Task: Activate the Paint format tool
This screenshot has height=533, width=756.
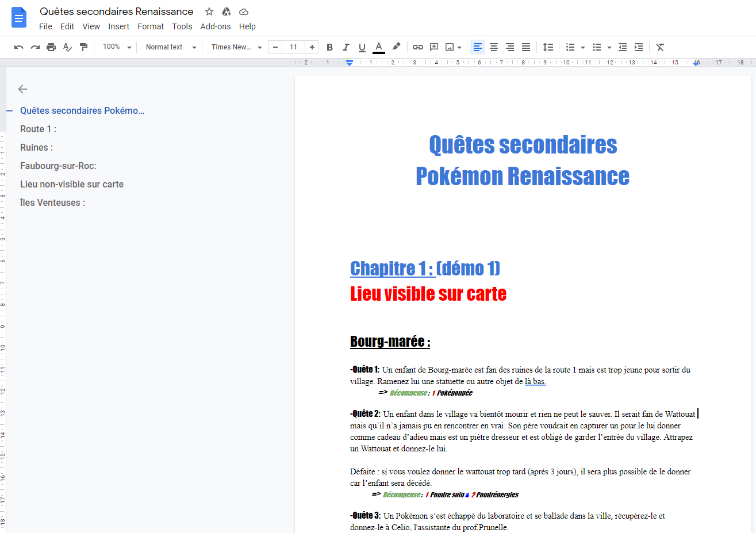Action: [83, 47]
